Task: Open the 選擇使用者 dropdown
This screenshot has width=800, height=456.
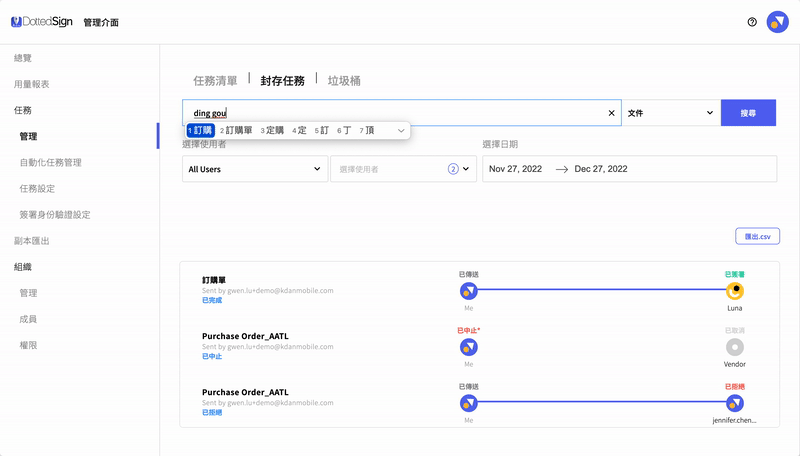Action: 404,169
